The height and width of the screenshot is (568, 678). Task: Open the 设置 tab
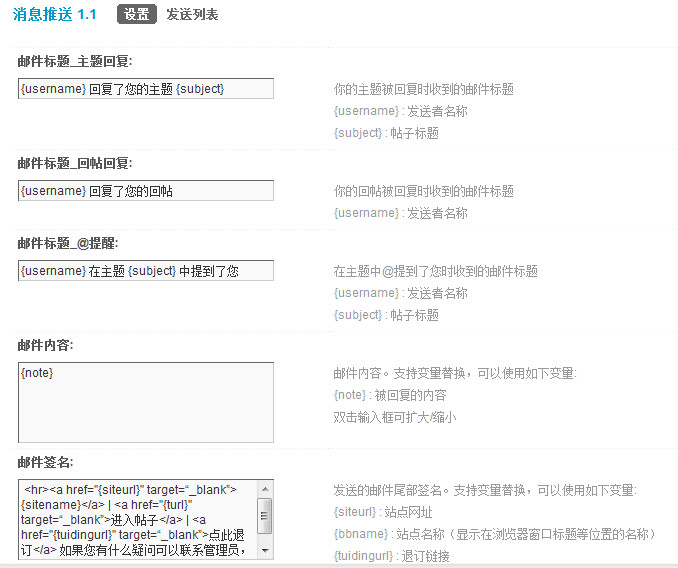click(137, 14)
